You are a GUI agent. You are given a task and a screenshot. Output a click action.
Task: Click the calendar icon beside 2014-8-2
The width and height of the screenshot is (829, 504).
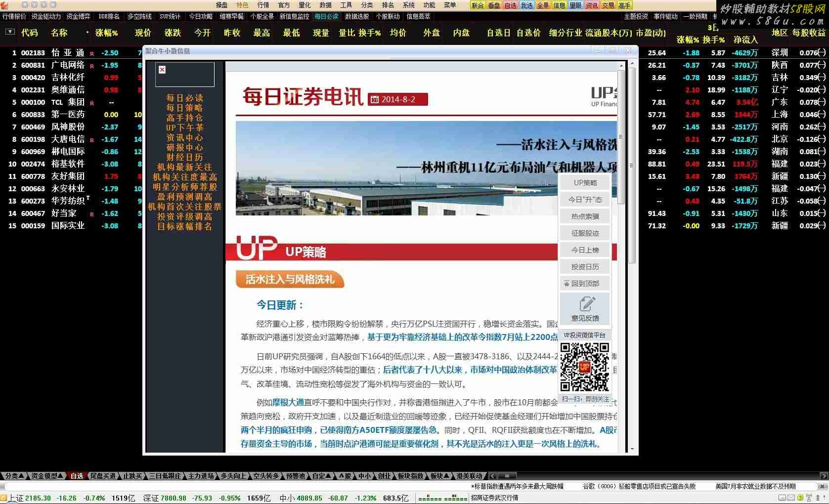(x=375, y=99)
